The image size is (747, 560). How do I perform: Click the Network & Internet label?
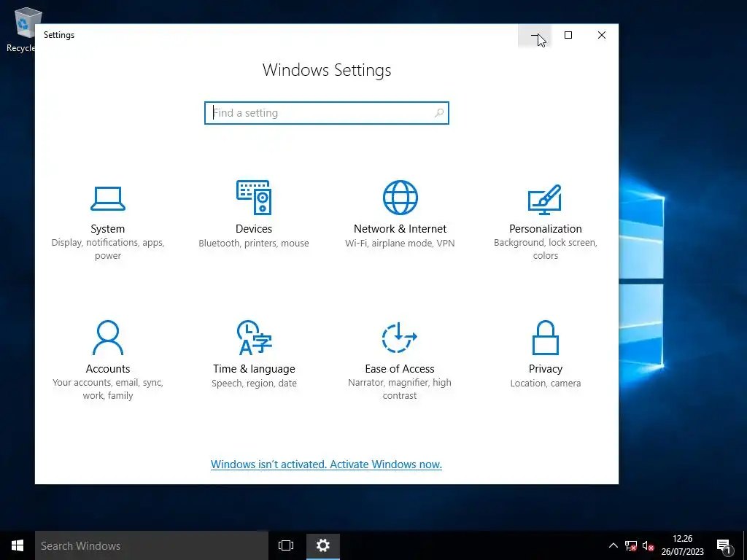400,228
